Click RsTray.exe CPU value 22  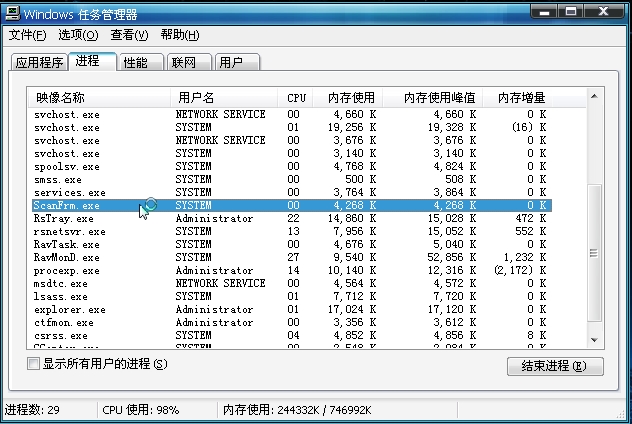[x=293, y=218]
